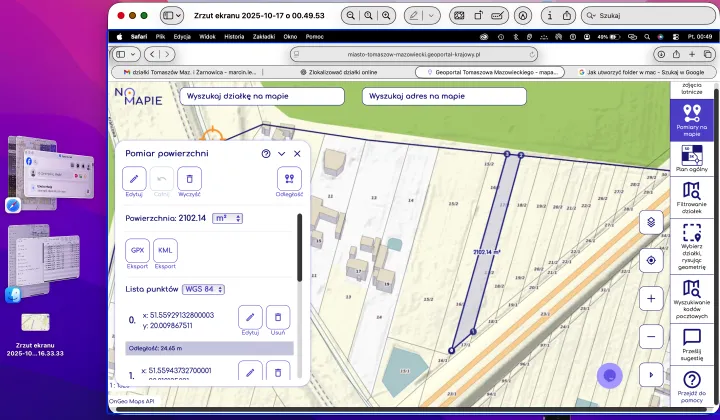This screenshot has height=420, width=720.
Task: Delete point 0 with Usuń button
Action: pyautogui.click(x=278, y=317)
